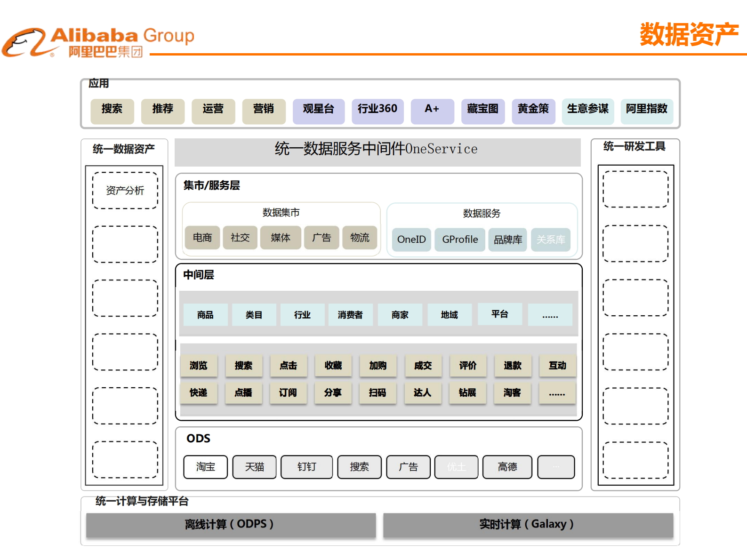Click the Alibaba Group logo
The height and width of the screenshot is (560, 747).
(98, 42)
